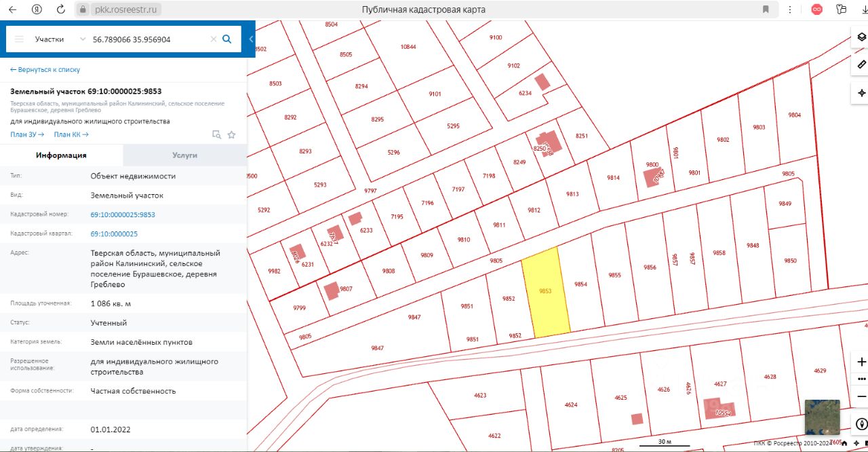Open the Yandex home button
This screenshot has height=452, width=868.
coord(37,10)
